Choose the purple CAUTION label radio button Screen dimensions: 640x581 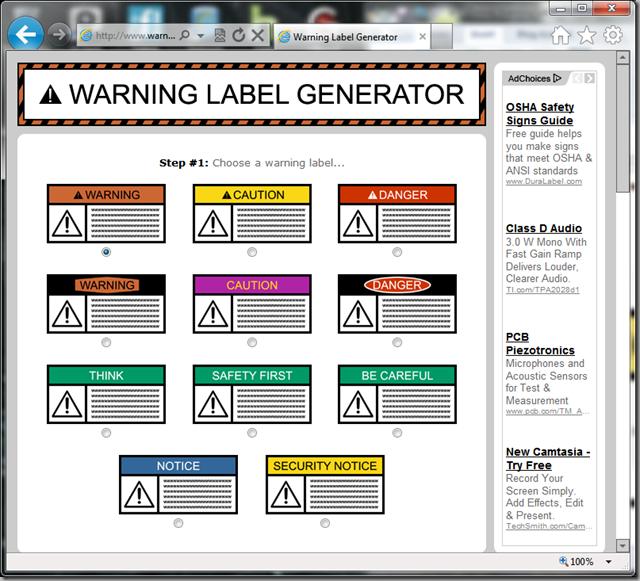[252, 342]
